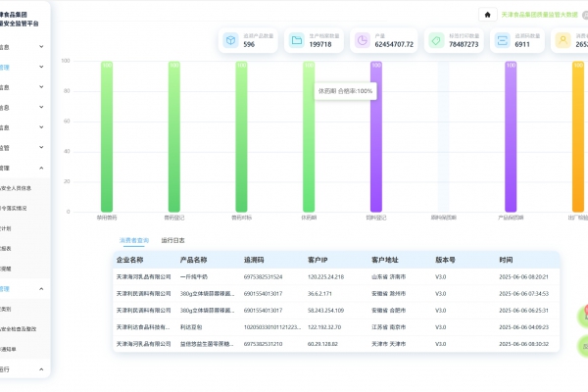Open the 安全人员信息 sidebar item

(16, 188)
